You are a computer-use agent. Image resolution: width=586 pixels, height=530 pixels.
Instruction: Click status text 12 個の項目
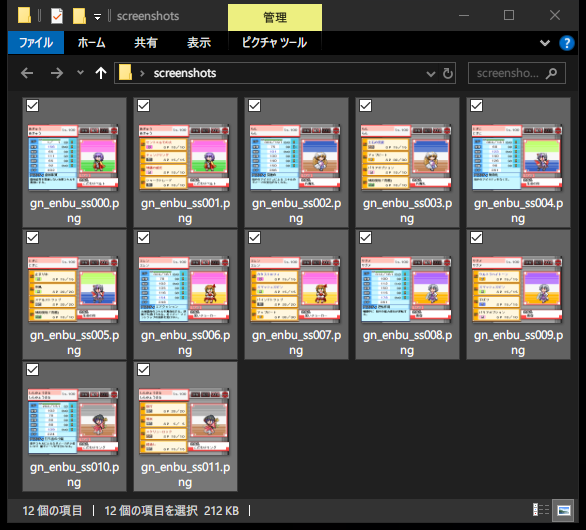point(52,511)
